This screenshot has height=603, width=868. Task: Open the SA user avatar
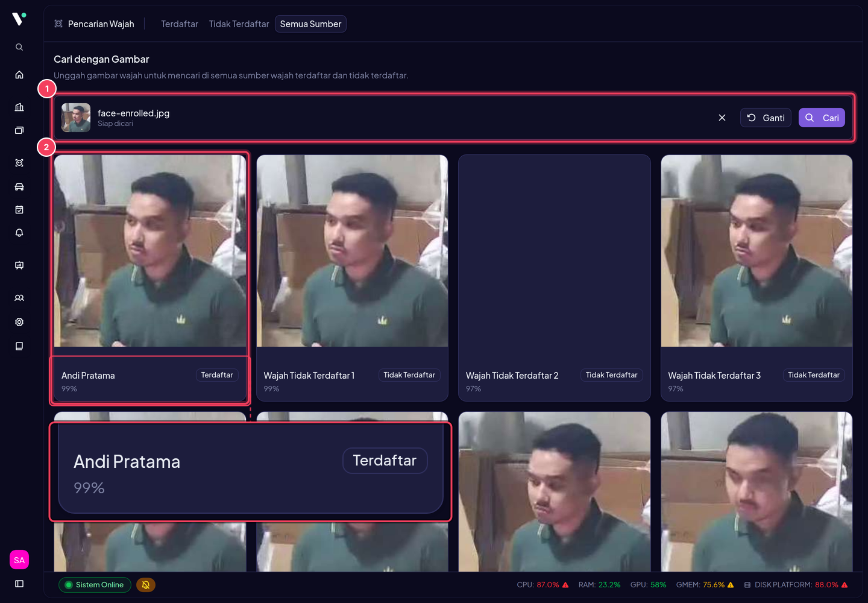click(19, 560)
